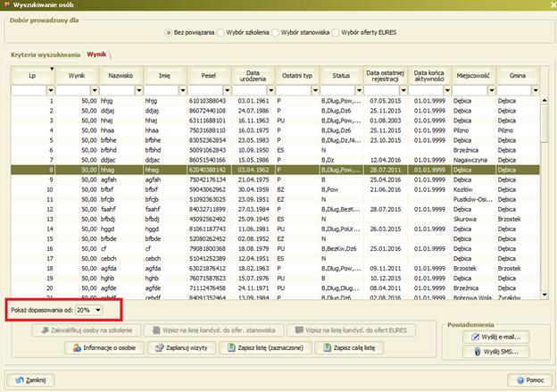The image size is (557, 392).
Task: Sort by the 'Miejscowość' column header
Action: (x=473, y=75)
